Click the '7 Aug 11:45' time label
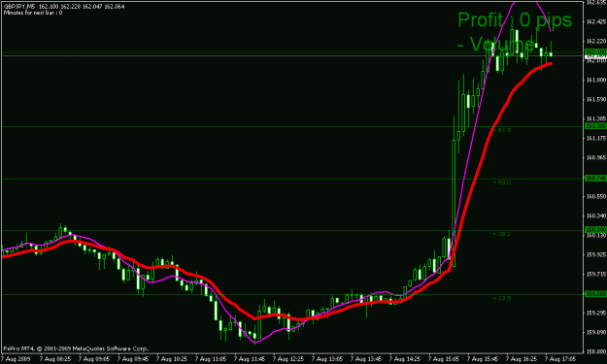The width and height of the screenshot is (607, 364). (250, 359)
